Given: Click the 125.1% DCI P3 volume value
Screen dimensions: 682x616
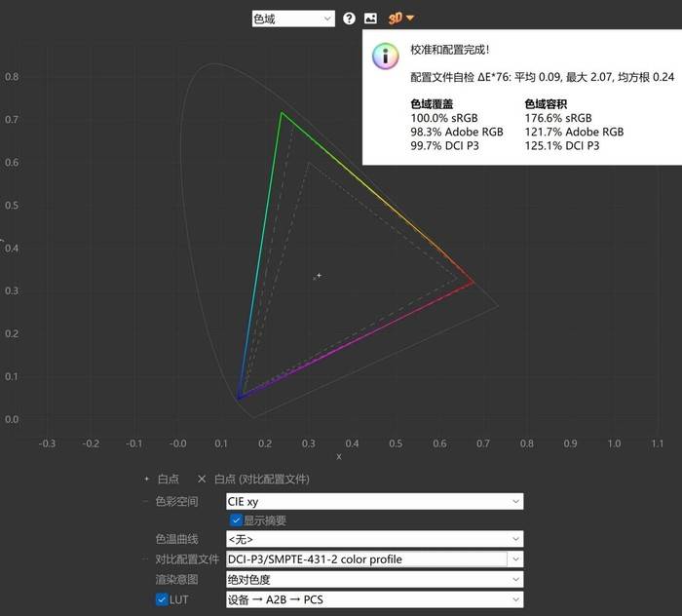Looking at the screenshot, I should coord(562,146).
